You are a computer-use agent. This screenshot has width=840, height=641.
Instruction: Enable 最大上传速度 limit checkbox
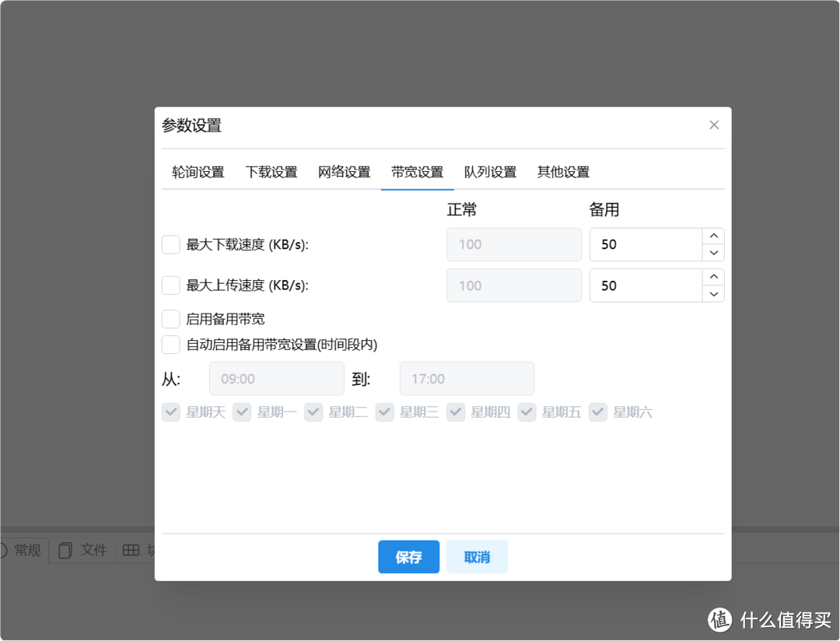pyautogui.click(x=170, y=285)
